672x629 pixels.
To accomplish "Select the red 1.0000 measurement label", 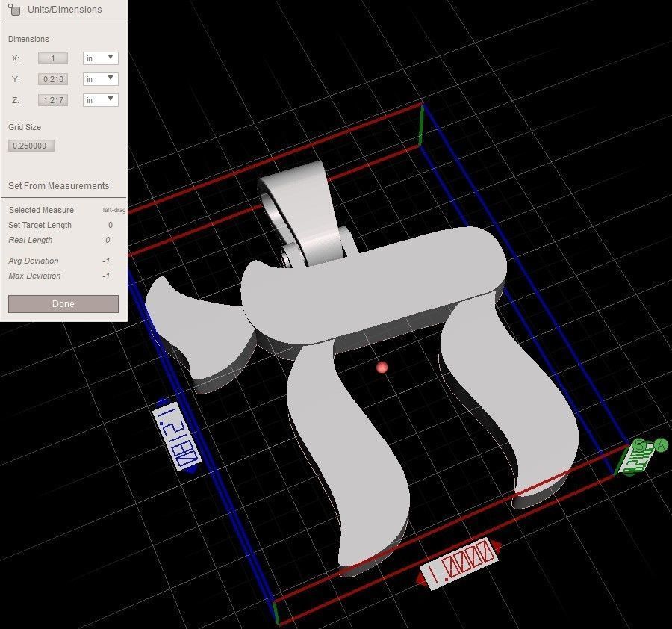I will pos(459,563).
